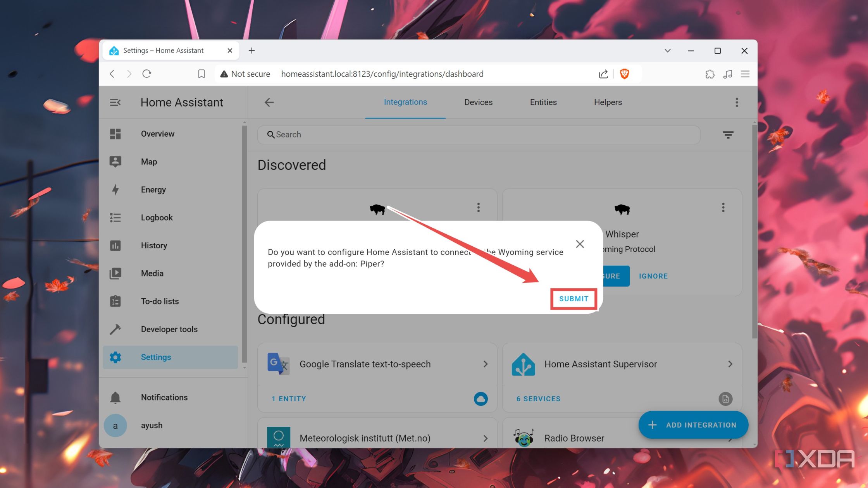868x488 pixels.
Task: Open the History panel icon
Action: pos(115,245)
